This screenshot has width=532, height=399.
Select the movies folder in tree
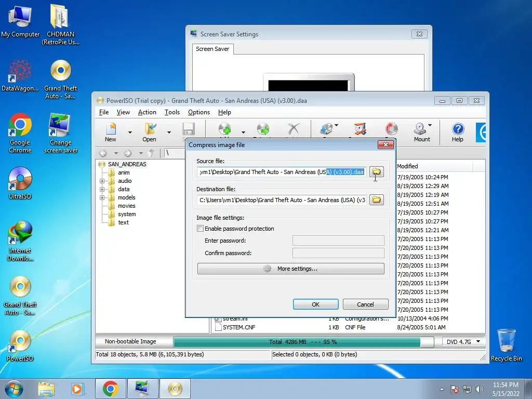126,206
